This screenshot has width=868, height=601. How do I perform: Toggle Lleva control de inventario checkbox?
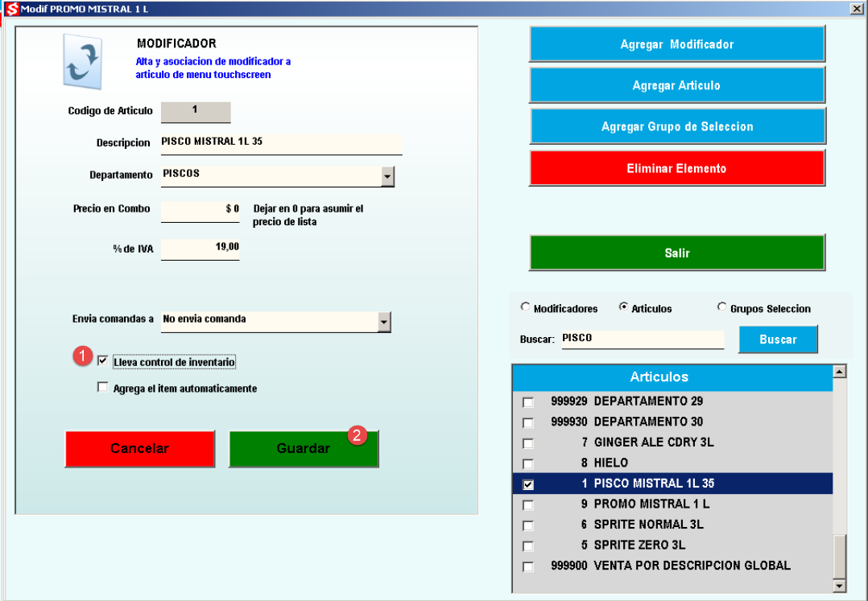[102, 360]
